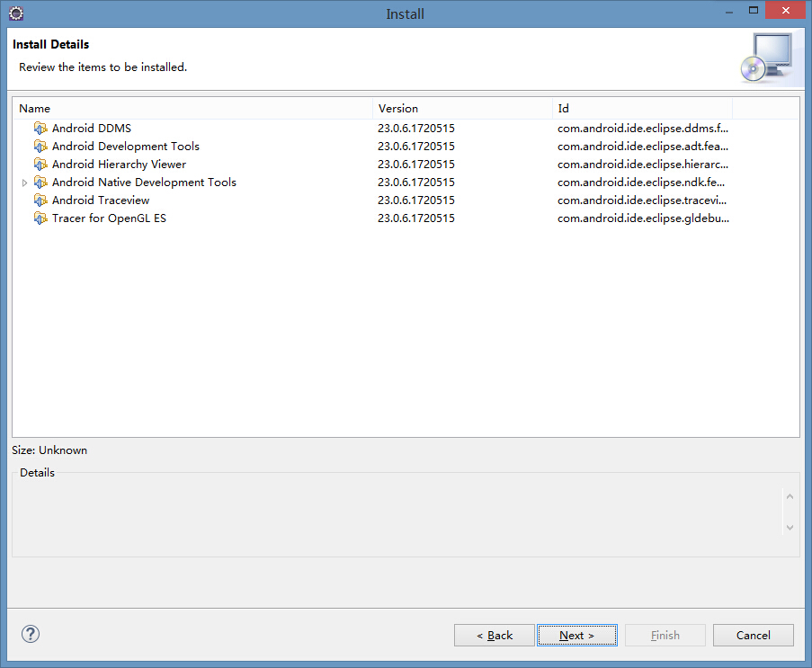The image size is (812, 668).
Task: Click the Android Native Development Tools icon
Action: point(40,183)
